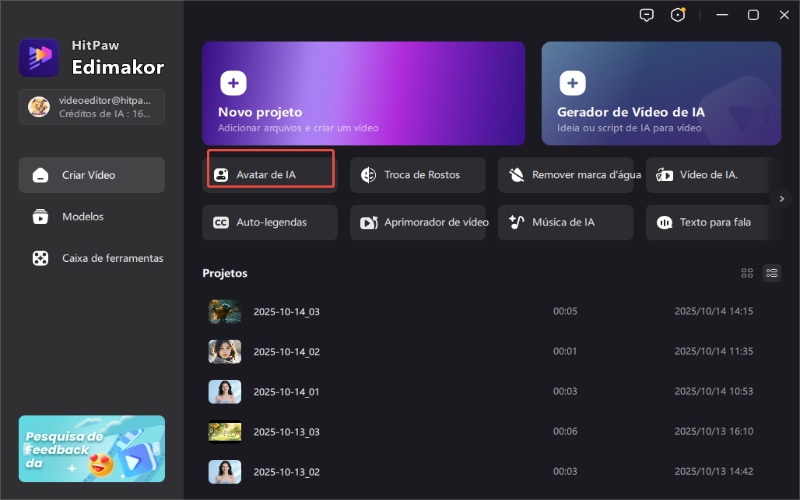Launch the Aprimorador de vídeo tool
This screenshot has width=800, height=500.
(x=418, y=222)
